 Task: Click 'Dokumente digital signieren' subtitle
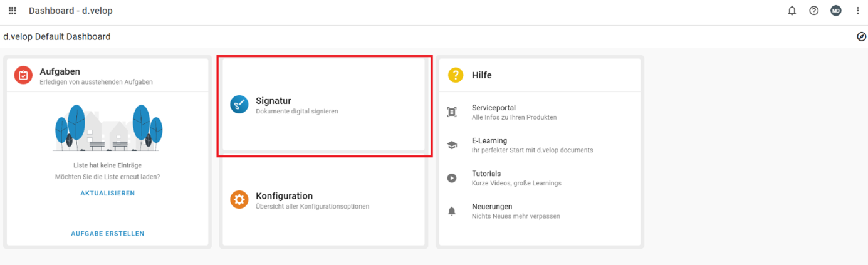tap(297, 112)
